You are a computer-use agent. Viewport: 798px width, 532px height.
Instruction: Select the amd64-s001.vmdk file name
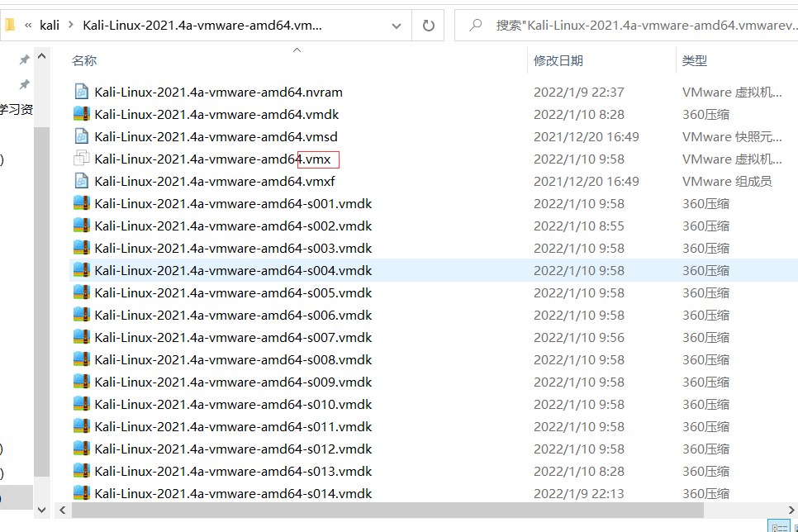[x=233, y=204]
